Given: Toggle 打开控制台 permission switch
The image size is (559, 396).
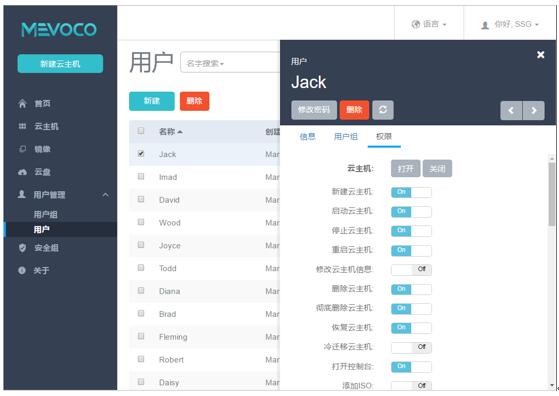Looking at the screenshot, I should pos(411,367).
